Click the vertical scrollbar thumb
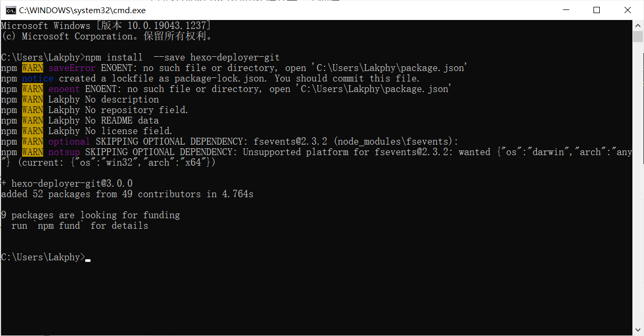 [x=638, y=36]
